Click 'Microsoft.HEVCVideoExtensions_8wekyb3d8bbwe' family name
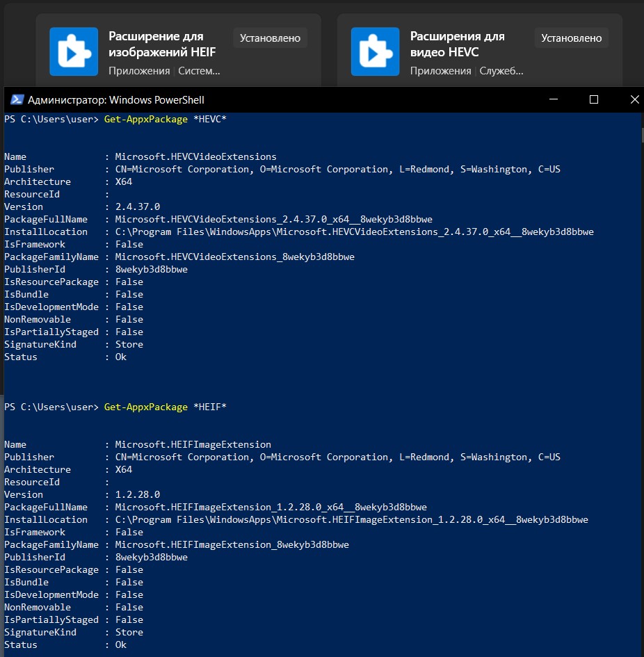The height and width of the screenshot is (657, 644). point(235,257)
